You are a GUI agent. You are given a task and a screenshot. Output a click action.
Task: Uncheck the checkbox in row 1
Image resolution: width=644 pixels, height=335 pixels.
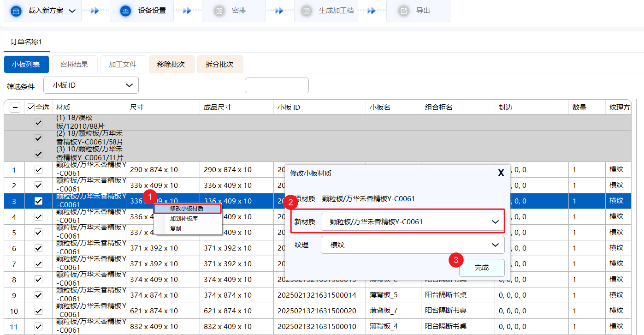[x=38, y=170]
